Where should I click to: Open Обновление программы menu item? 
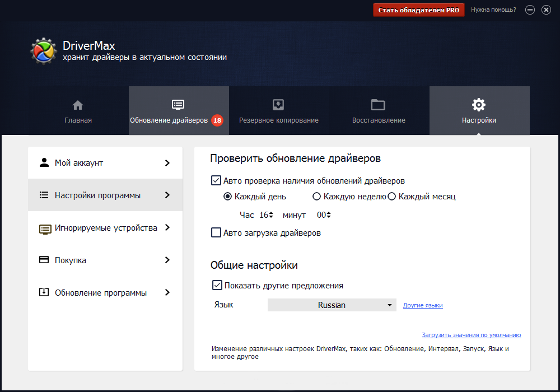click(x=105, y=292)
